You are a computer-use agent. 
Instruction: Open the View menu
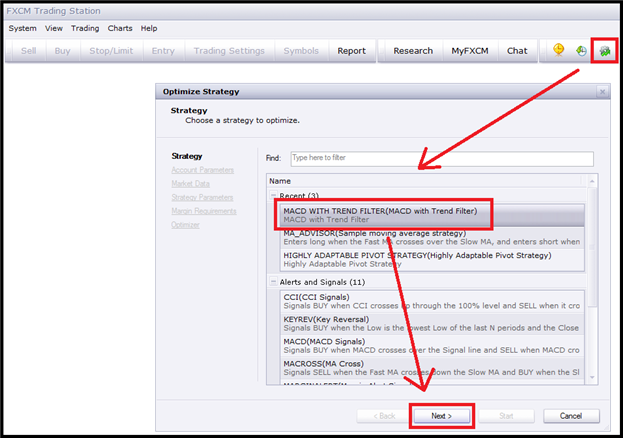tap(54, 28)
